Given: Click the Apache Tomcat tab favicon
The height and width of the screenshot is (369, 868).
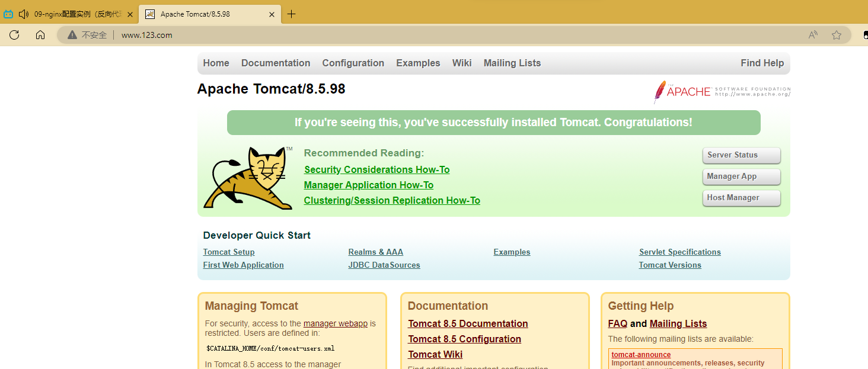Looking at the screenshot, I should (150, 14).
